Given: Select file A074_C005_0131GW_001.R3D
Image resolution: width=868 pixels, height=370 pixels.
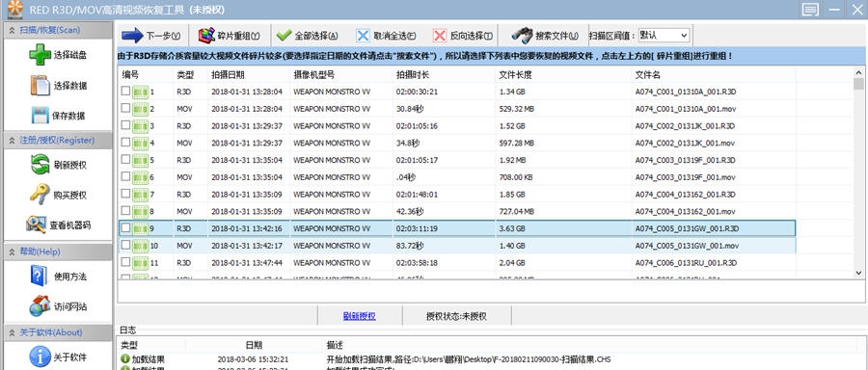Looking at the screenshot, I should tap(687, 228).
